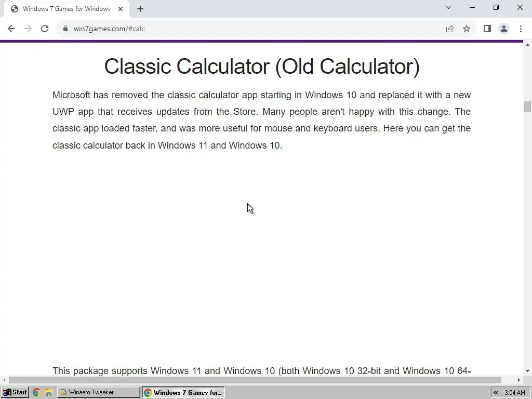View site security lock info

tap(65, 29)
